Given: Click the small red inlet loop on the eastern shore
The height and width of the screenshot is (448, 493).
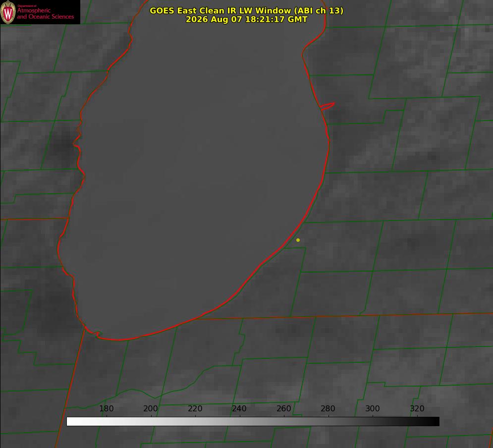Looking at the screenshot, I should point(327,106).
